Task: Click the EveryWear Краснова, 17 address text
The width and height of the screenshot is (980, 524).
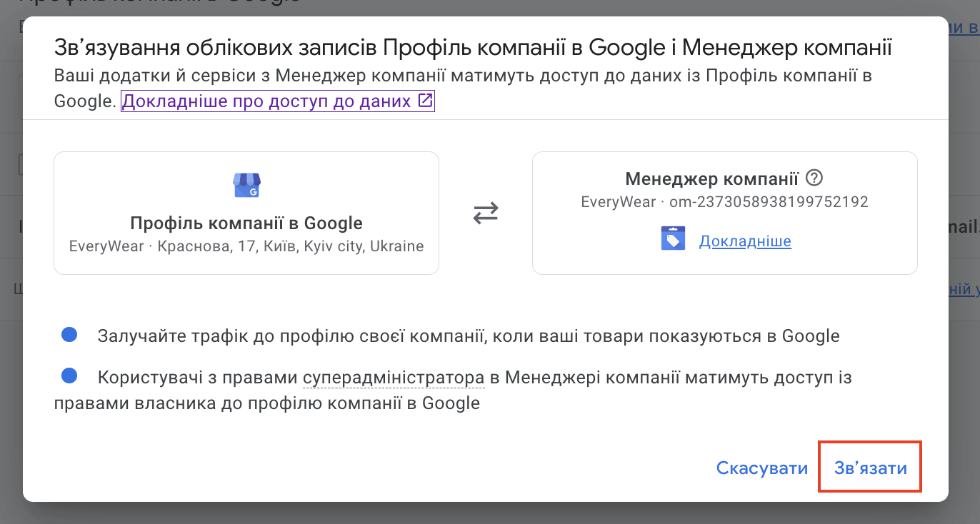Action: 246,246
